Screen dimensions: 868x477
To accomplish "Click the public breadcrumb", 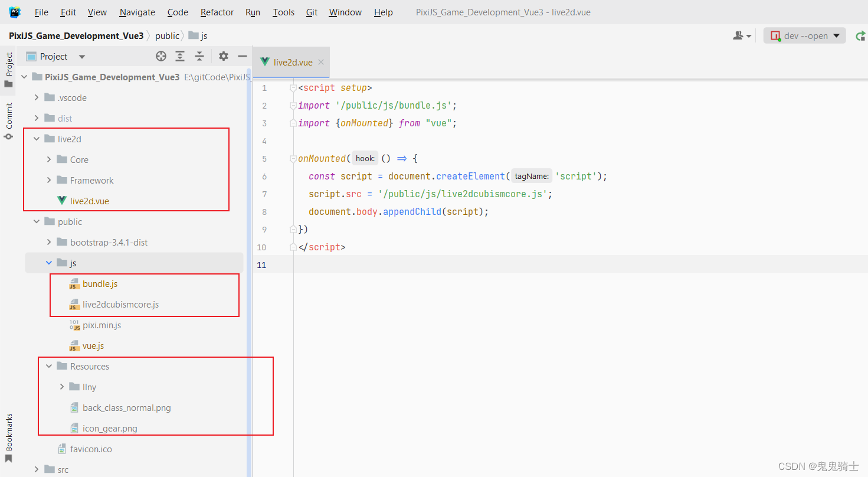I will [167, 36].
